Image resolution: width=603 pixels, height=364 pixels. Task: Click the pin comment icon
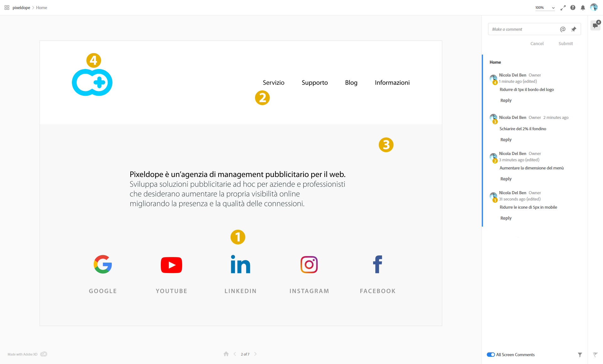click(x=574, y=29)
